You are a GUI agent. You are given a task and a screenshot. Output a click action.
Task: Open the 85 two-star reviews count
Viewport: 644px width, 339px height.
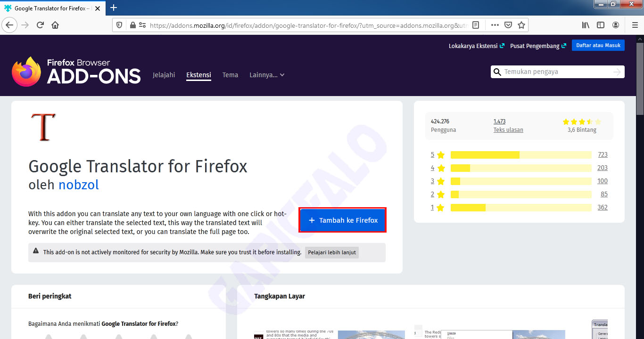[604, 194]
